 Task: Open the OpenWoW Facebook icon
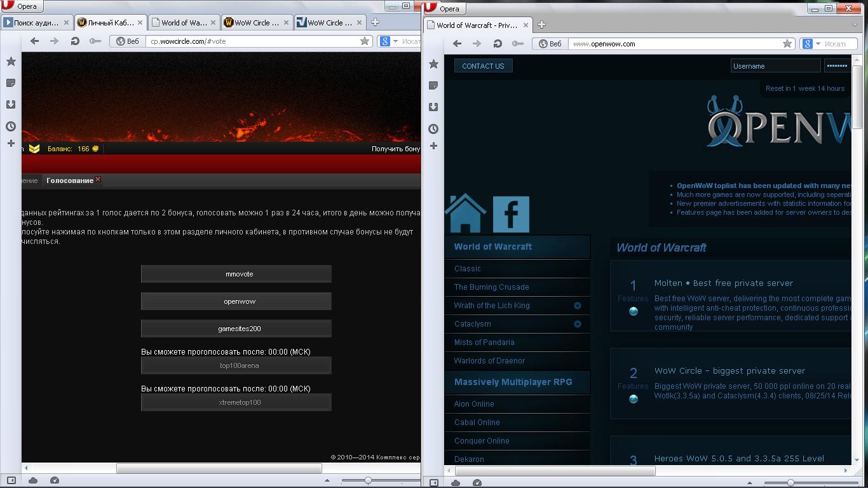[511, 214]
